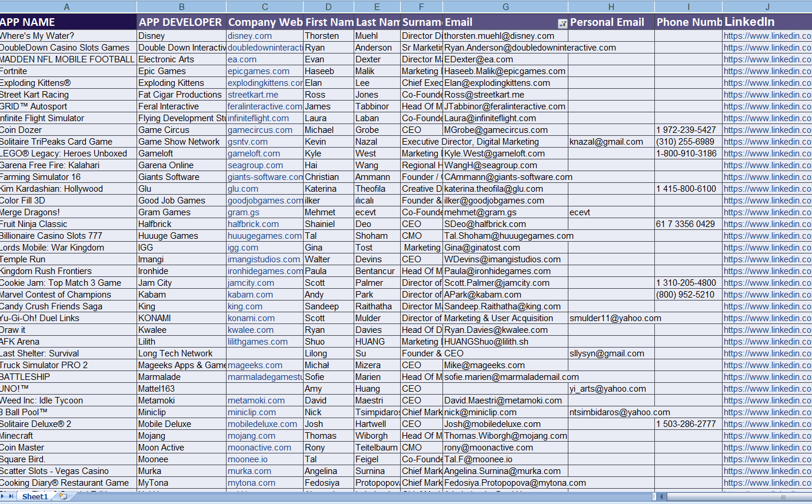Click the horizontal scrollbar left arrow

coord(662,496)
